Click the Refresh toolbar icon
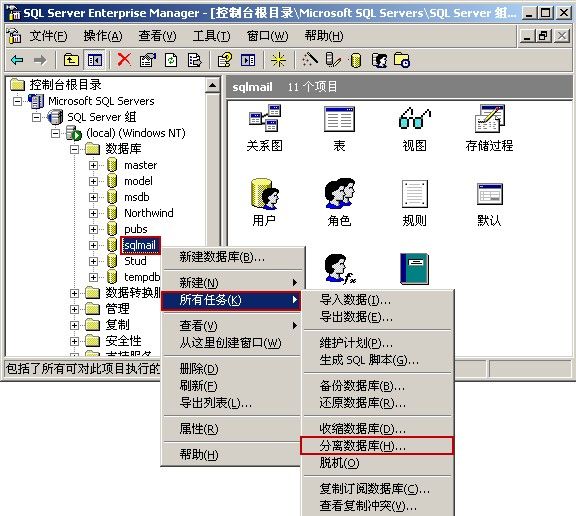 coord(171,60)
